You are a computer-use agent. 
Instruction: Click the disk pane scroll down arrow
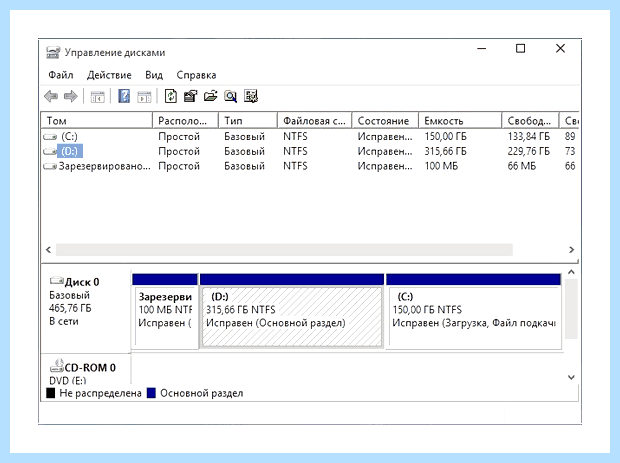point(571,377)
